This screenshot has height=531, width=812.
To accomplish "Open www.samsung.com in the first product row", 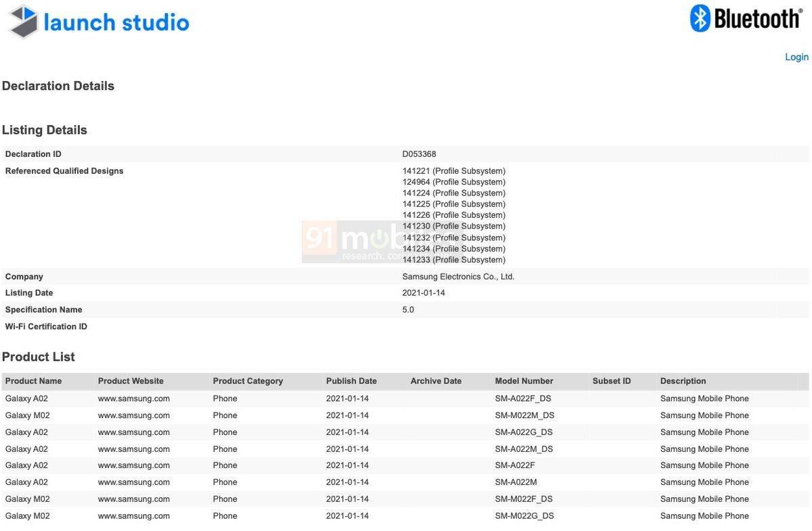I will coord(133,399).
